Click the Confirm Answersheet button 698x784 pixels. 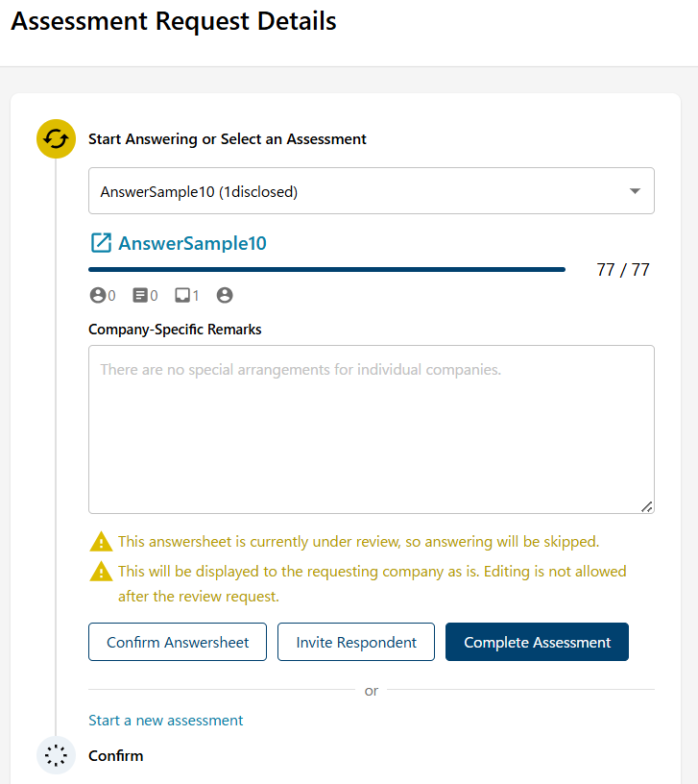tap(178, 642)
